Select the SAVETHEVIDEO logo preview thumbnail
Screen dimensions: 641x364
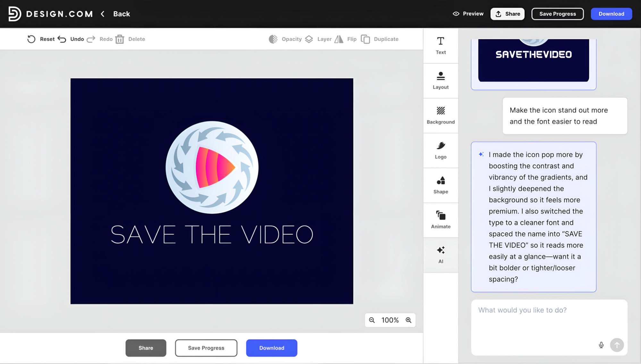(534, 61)
